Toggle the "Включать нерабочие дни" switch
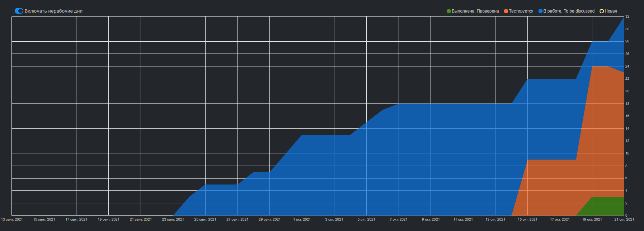The width and height of the screenshot is (644, 231). (x=19, y=11)
